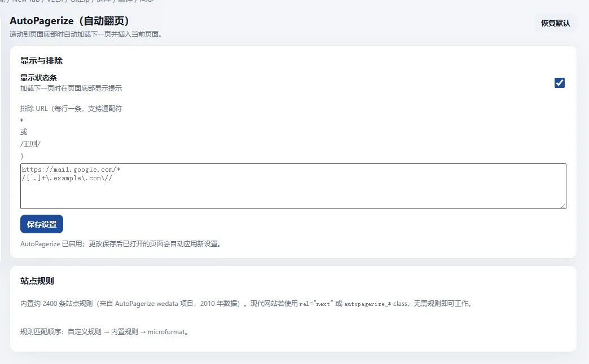Screen dimensions: 589x364
Task: Focus the 排除 URL textarea
Action: click(293, 186)
